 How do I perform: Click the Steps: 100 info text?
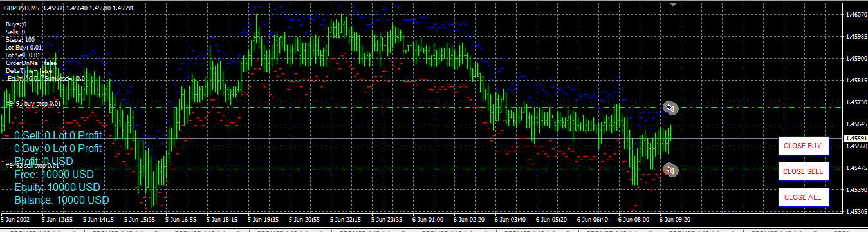20,39
